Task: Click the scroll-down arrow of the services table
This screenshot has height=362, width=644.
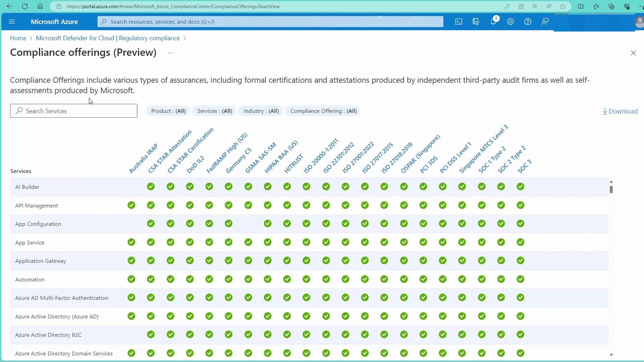Action: tap(611, 355)
